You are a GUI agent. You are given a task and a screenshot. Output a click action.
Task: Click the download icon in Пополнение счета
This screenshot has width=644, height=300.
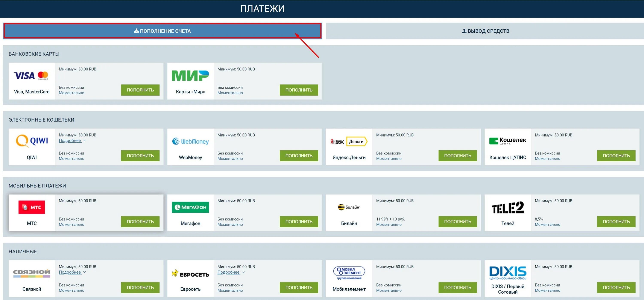136,31
